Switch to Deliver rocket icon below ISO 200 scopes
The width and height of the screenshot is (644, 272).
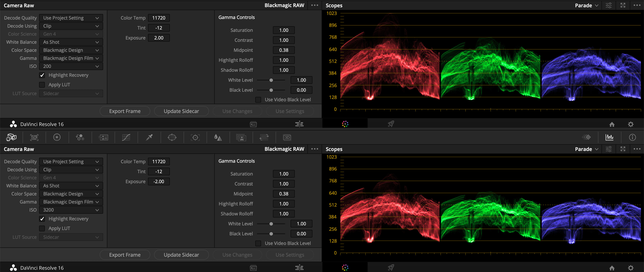click(x=391, y=124)
